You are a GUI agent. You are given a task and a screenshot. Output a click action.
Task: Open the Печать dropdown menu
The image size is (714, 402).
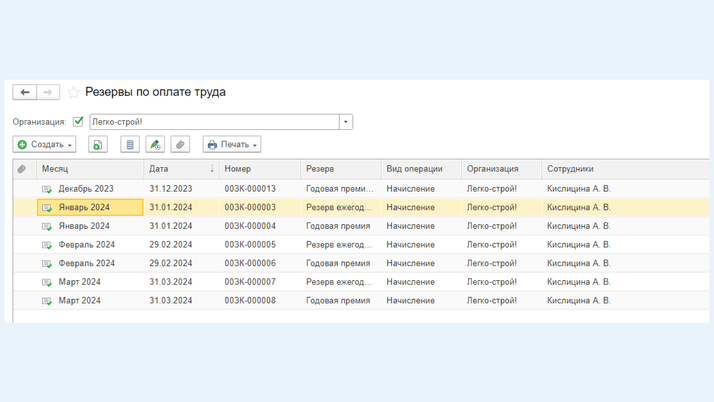tap(232, 145)
